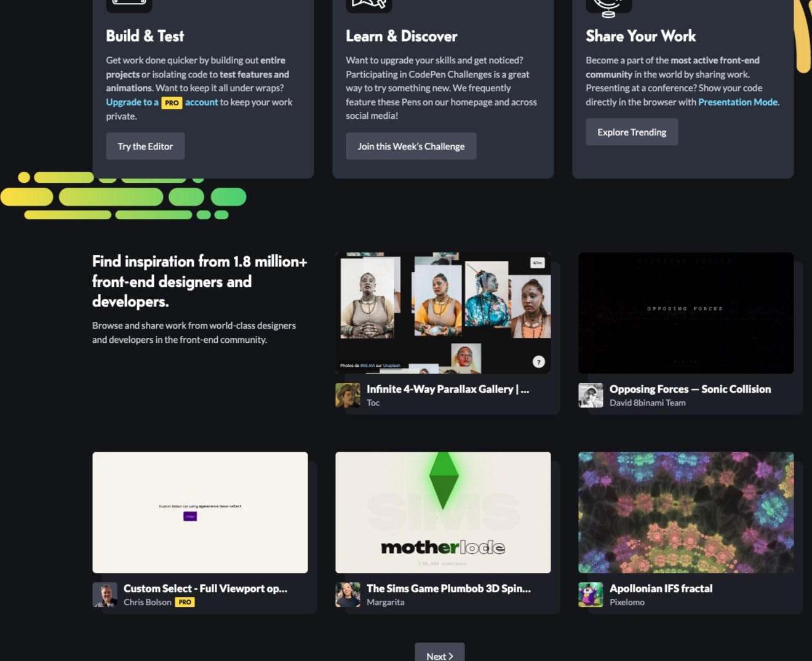Visit Chris Bolson profile name

click(148, 603)
